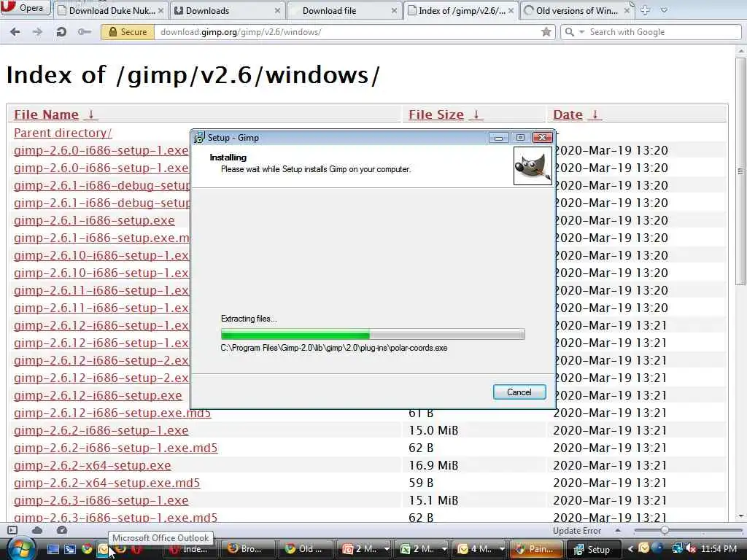Click the Update Error status text
The width and height of the screenshot is (747, 560).
pos(577,531)
